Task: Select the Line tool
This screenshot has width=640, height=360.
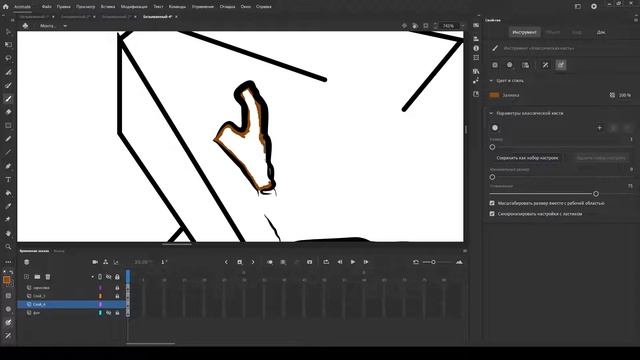Action: [8, 152]
